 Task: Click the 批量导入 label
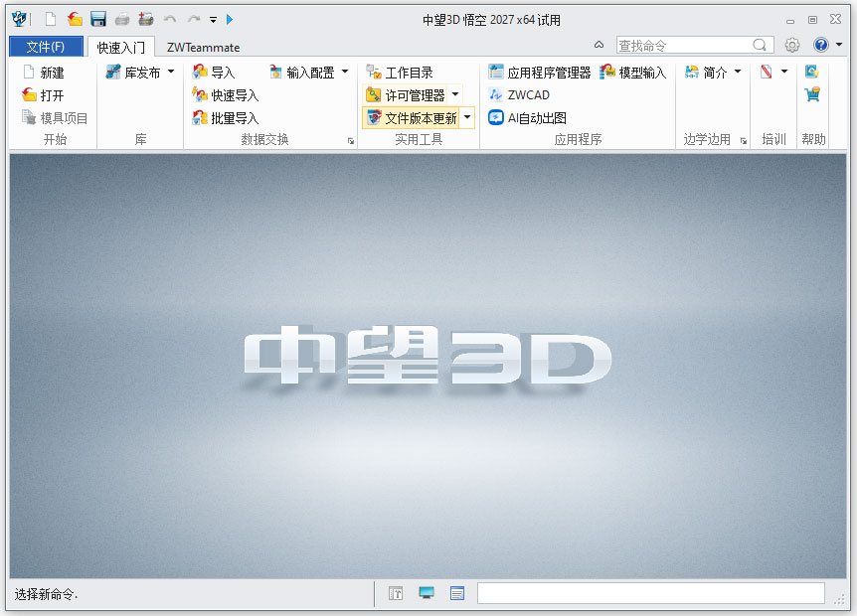(235, 118)
